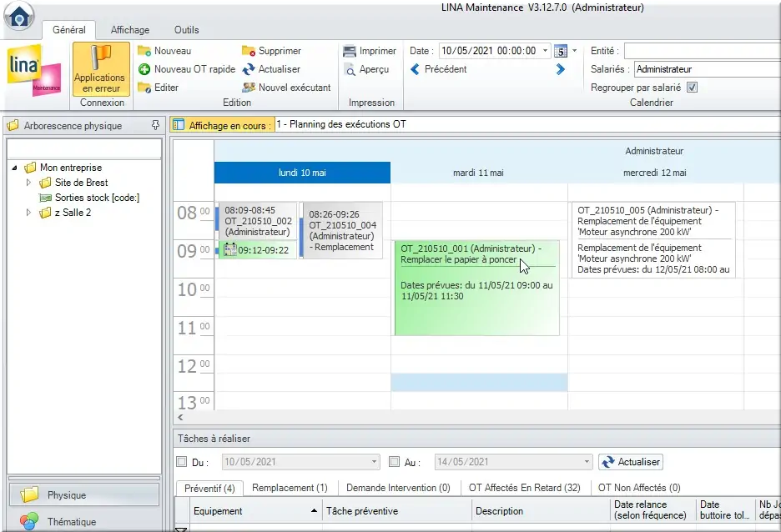Click the Thématique colored circles icon
The image size is (781, 532).
click(29, 521)
